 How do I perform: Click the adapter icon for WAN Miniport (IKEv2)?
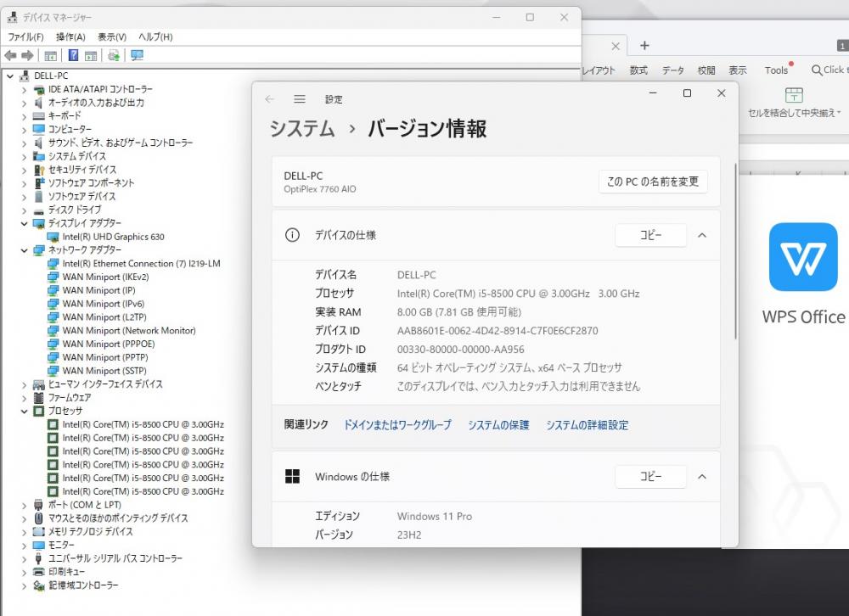53,277
